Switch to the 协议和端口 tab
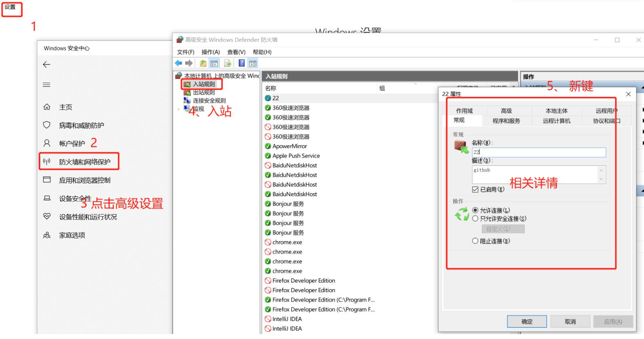 point(606,121)
